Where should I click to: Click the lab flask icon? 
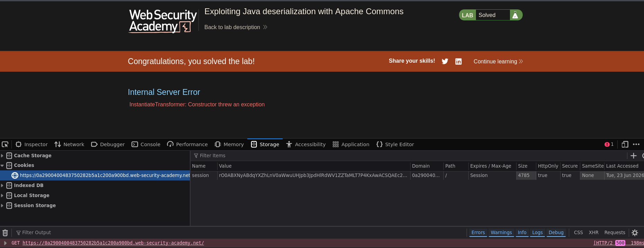tap(515, 15)
